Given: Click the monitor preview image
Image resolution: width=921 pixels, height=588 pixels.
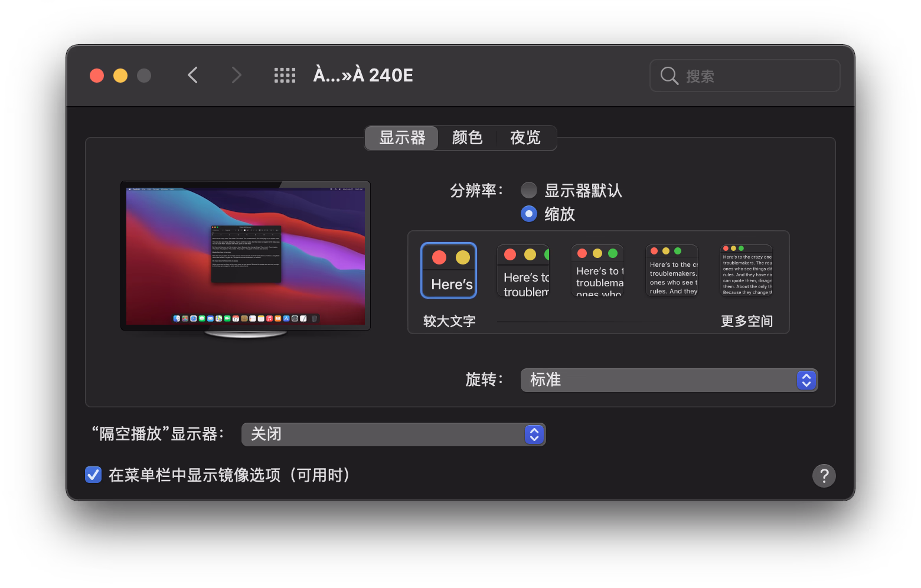Looking at the screenshot, I should pos(246,256).
